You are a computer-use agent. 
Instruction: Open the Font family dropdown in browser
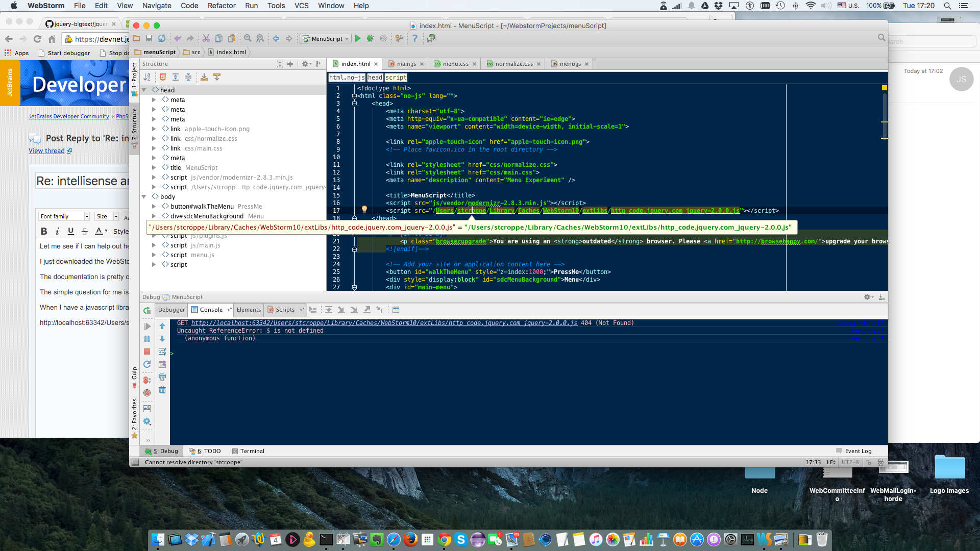tap(64, 216)
